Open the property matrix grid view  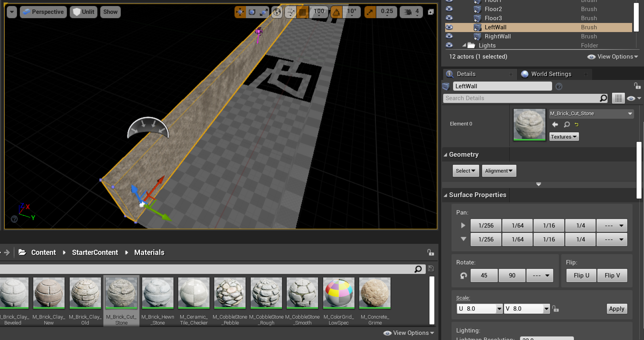pyautogui.click(x=618, y=98)
